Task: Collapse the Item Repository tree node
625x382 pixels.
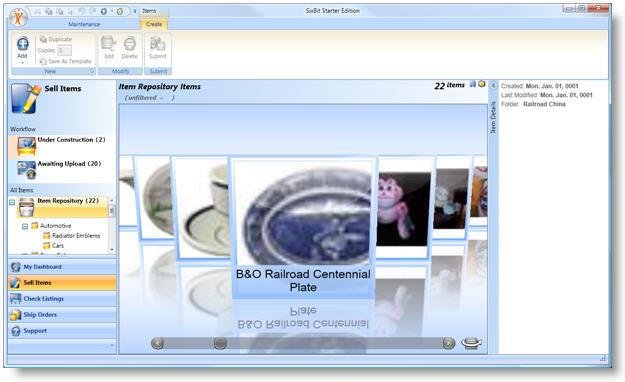Action: pos(12,203)
